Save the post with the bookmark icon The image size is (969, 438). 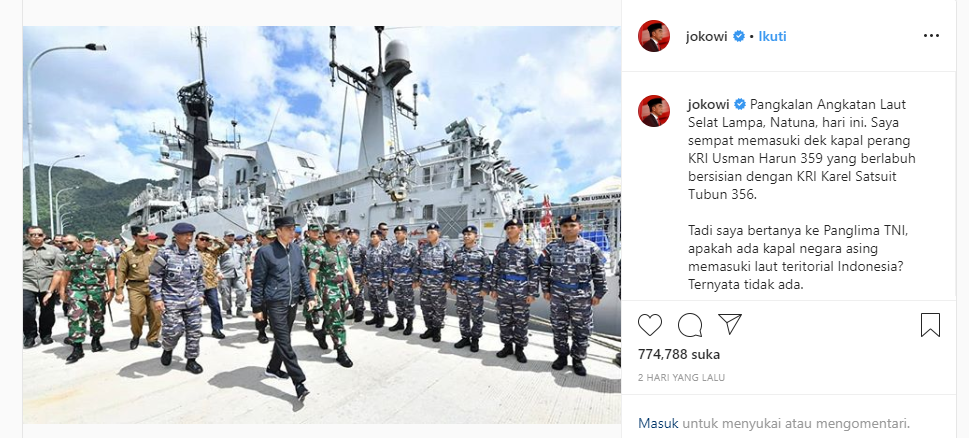(x=930, y=325)
